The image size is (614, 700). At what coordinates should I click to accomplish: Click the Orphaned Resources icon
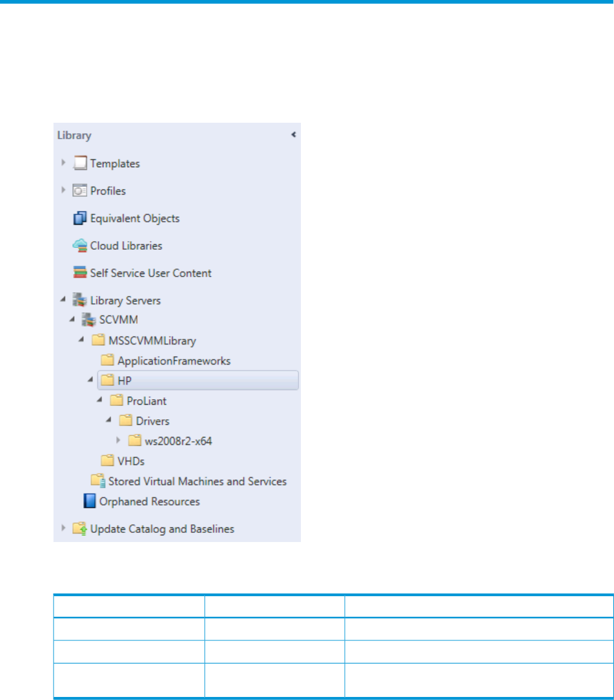tap(89, 501)
